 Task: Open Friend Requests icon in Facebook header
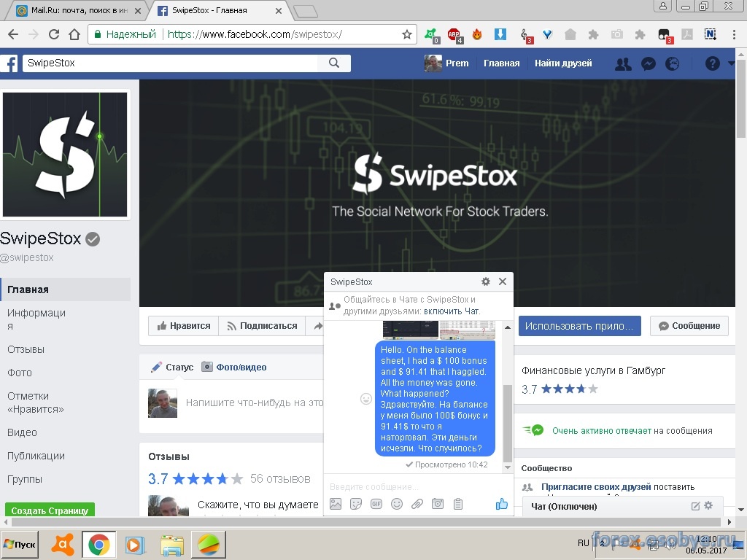pyautogui.click(x=623, y=64)
